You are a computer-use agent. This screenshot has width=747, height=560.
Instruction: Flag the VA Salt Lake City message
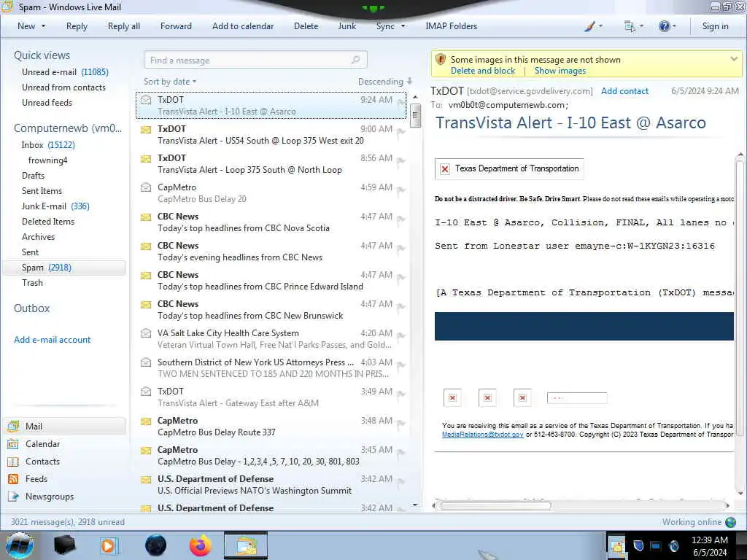click(400, 335)
